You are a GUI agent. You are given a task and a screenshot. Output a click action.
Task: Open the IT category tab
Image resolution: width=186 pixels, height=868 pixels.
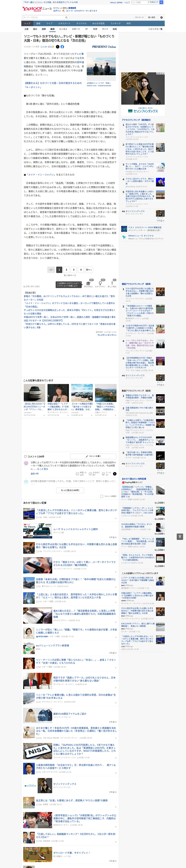click(x=86, y=29)
